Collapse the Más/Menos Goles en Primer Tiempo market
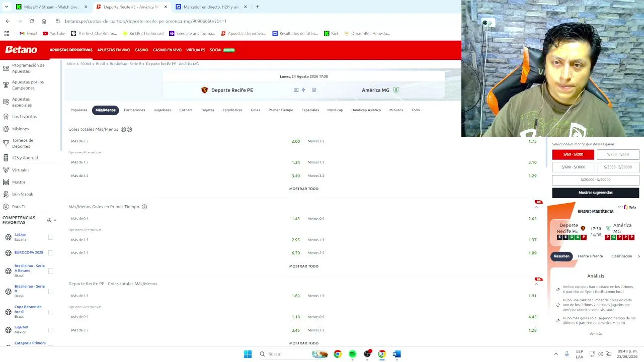Viewport: 644px width, 362px height. (x=536, y=207)
